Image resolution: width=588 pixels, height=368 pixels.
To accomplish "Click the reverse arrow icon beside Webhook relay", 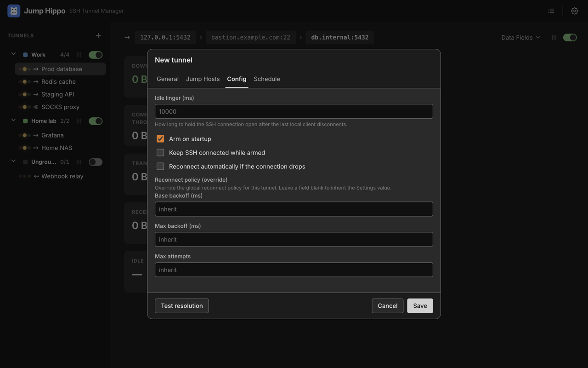I will (x=36, y=176).
